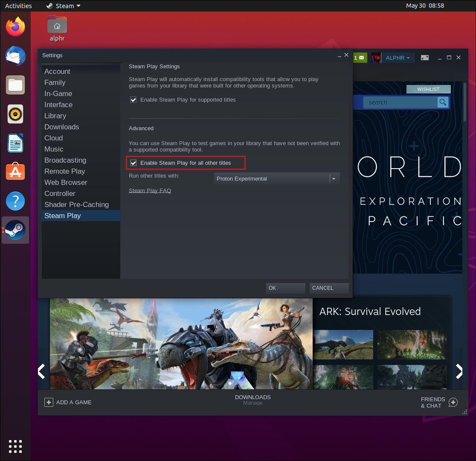The image size is (476, 461).
Task: Click the plus icon beside Add a Game
Action: click(x=49, y=402)
